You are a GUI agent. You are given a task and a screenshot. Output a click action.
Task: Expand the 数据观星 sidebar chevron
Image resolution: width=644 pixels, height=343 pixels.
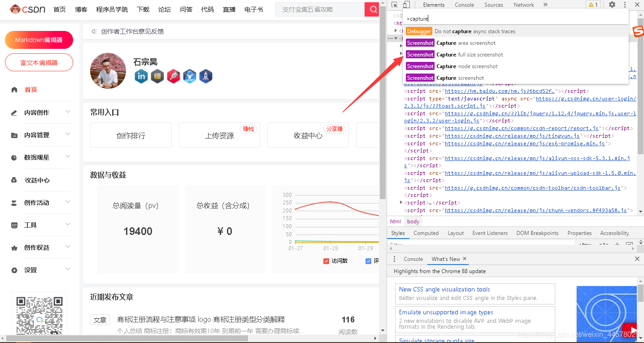point(68,156)
